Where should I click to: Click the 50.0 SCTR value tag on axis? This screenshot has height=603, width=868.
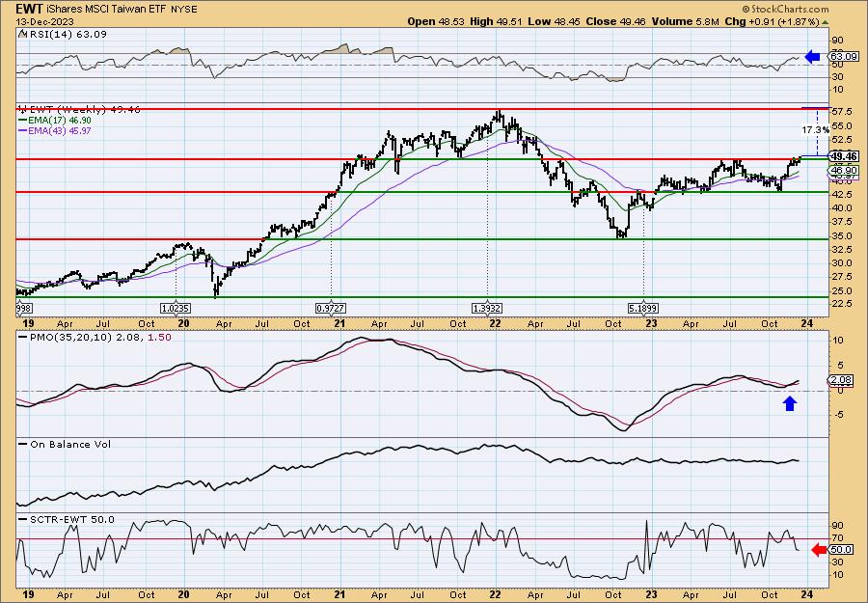841,550
